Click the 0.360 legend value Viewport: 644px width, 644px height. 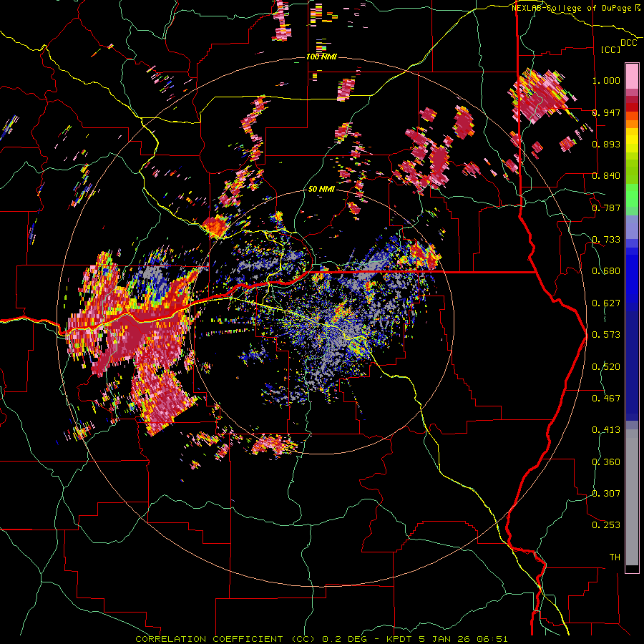pyautogui.click(x=606, y=462)
